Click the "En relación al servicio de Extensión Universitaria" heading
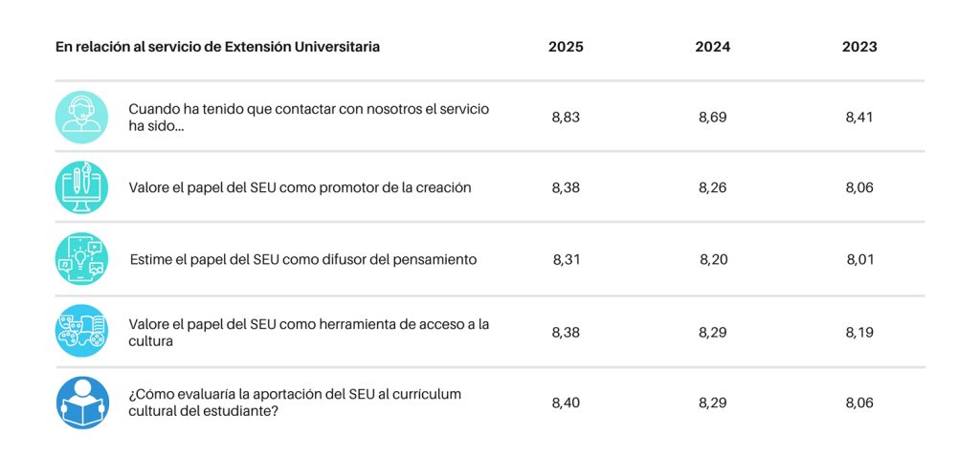980x457 pixels. (x=217, y=47)
